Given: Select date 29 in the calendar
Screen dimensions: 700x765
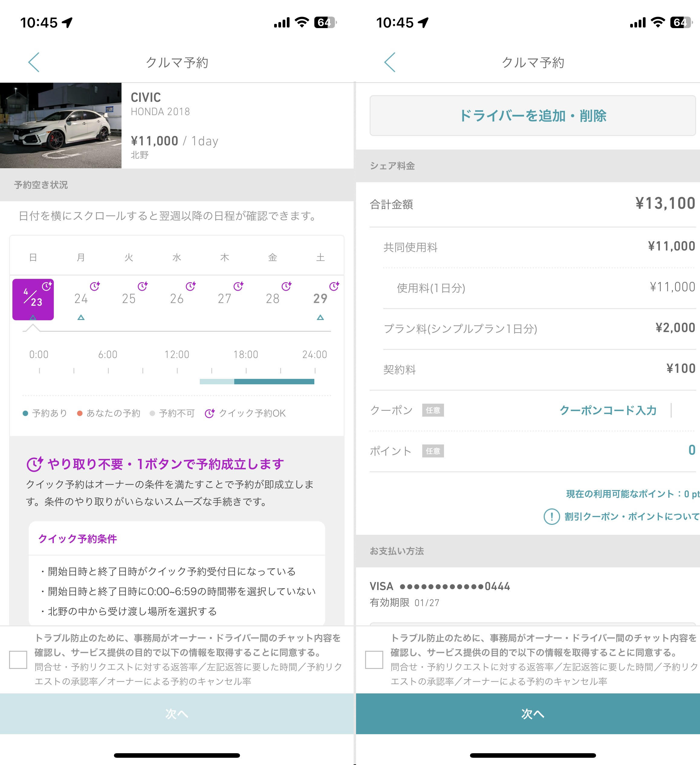Looking at the screenshot, I should click(x=320, y=299).
